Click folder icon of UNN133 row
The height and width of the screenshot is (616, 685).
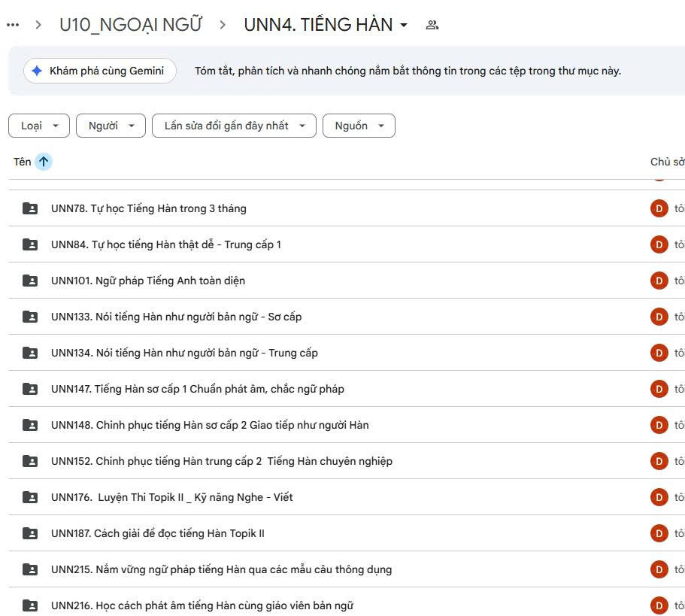[30, 317]
